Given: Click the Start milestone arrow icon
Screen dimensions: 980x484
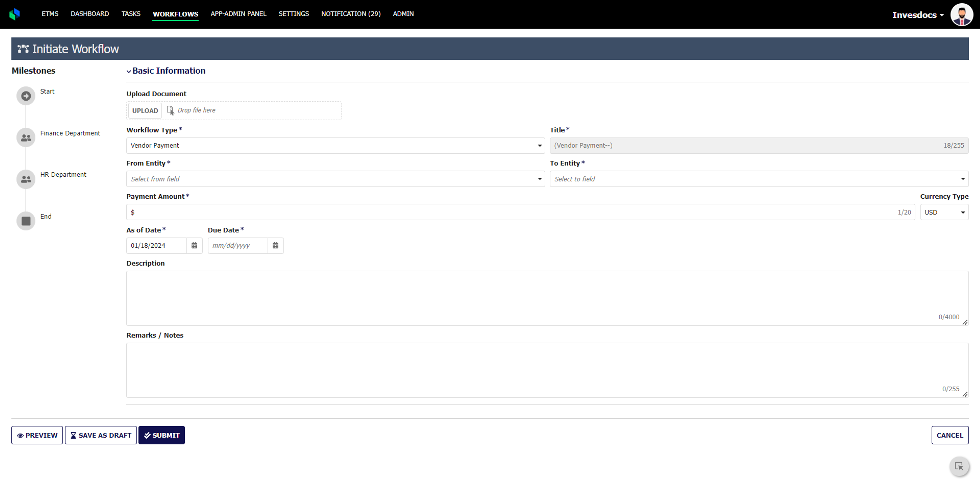Looking at the screenshot, I should [x=26, y=96].
